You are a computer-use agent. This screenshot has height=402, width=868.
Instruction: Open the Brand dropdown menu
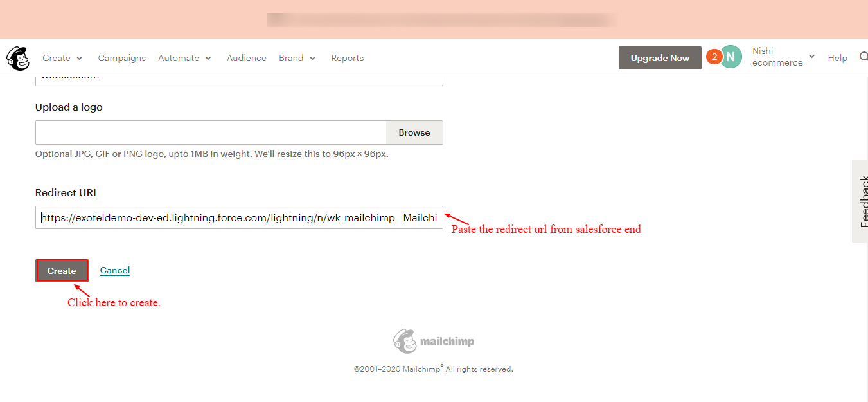(x=297, y=58)
